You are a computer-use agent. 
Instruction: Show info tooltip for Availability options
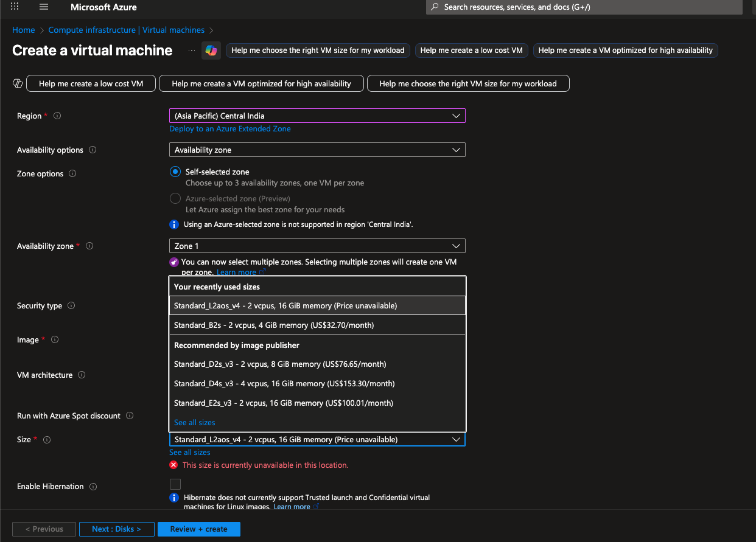point(93,150)
